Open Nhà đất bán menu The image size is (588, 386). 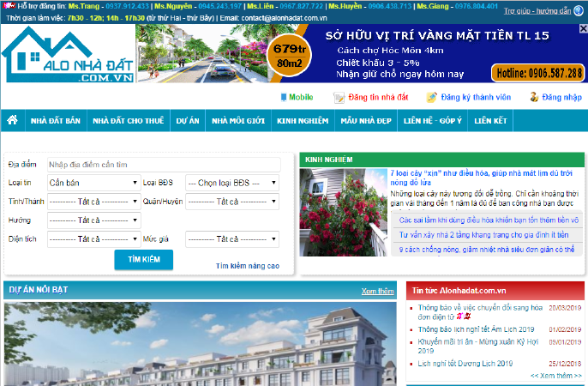coord(56,121)
